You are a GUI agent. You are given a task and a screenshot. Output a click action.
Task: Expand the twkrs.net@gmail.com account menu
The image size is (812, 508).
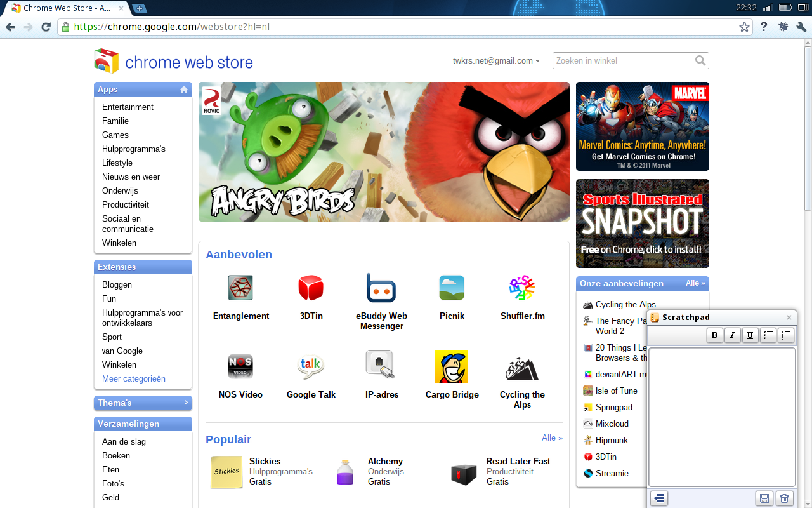496,61
